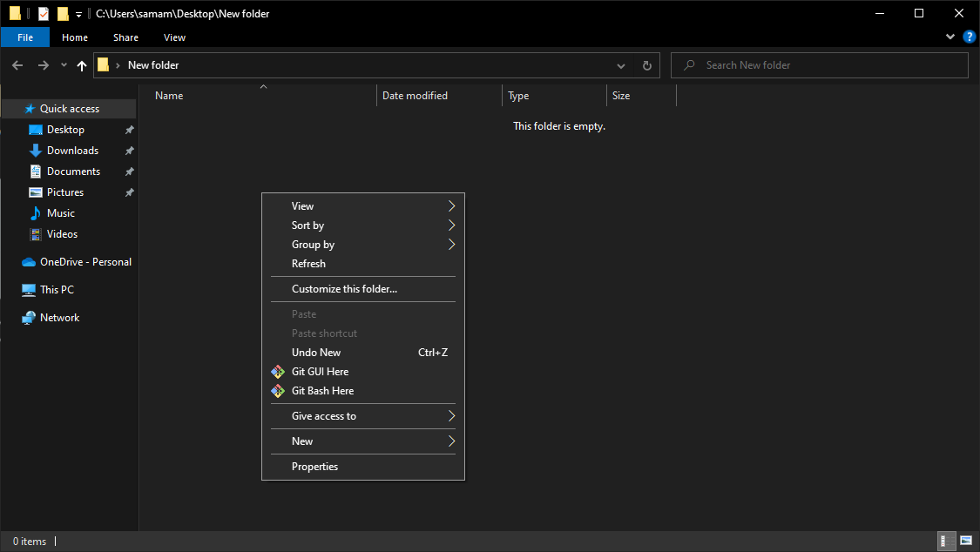Click the New folder breadcrumb in address bar
This screenshot has width=980, height=552.
click(153, 65)
